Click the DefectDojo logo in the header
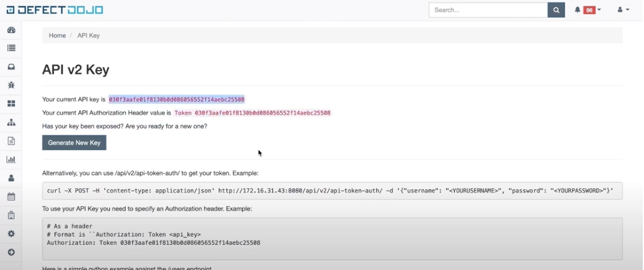This screenshot has width=644, height=270. [x=55, y=10]
